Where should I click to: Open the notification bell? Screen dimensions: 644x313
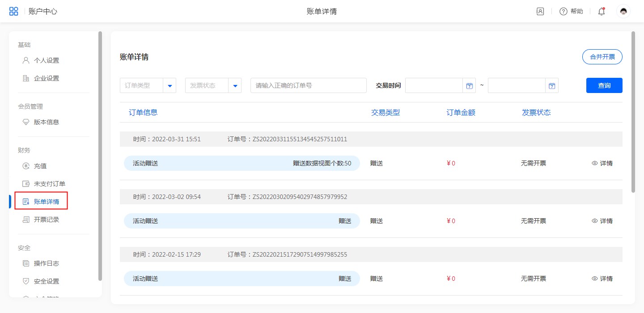pos(602,12)
